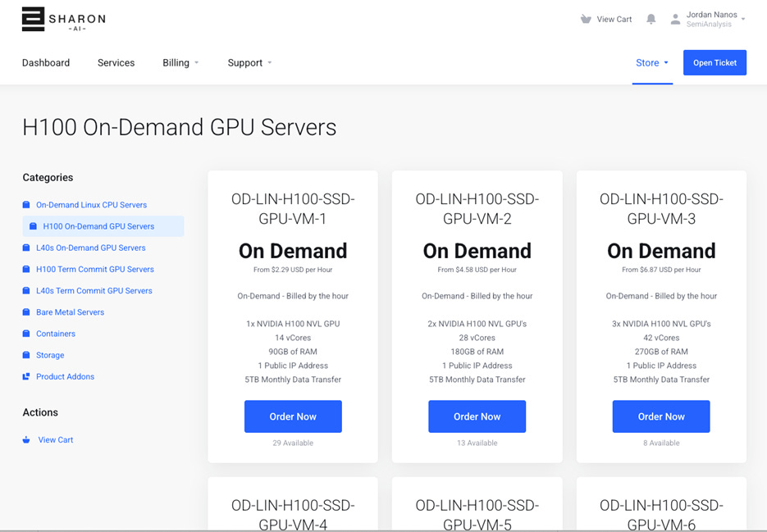Click icon beside H100 Term Commit GPU Servers
The image size is (767, 532).
(26, 269)
